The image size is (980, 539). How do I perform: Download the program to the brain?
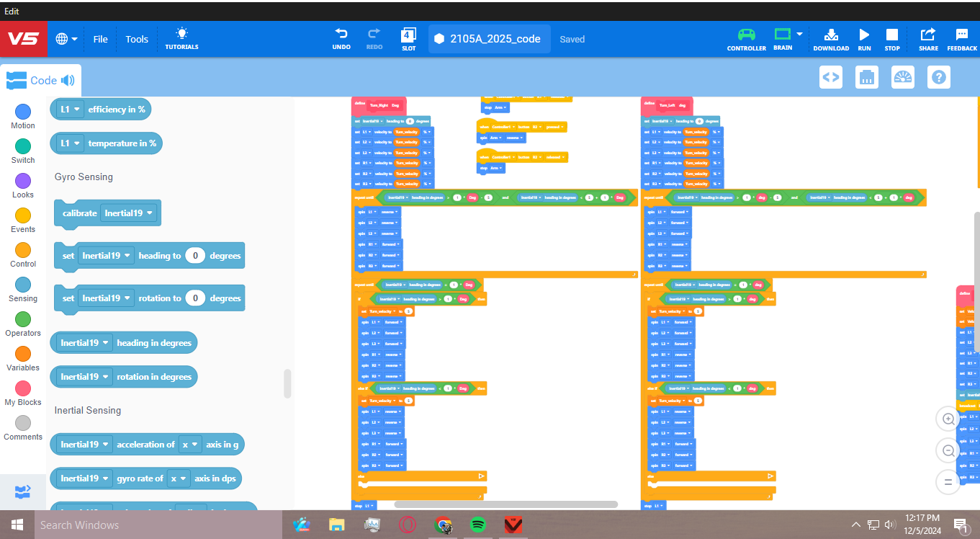click(x=831, y=39)
